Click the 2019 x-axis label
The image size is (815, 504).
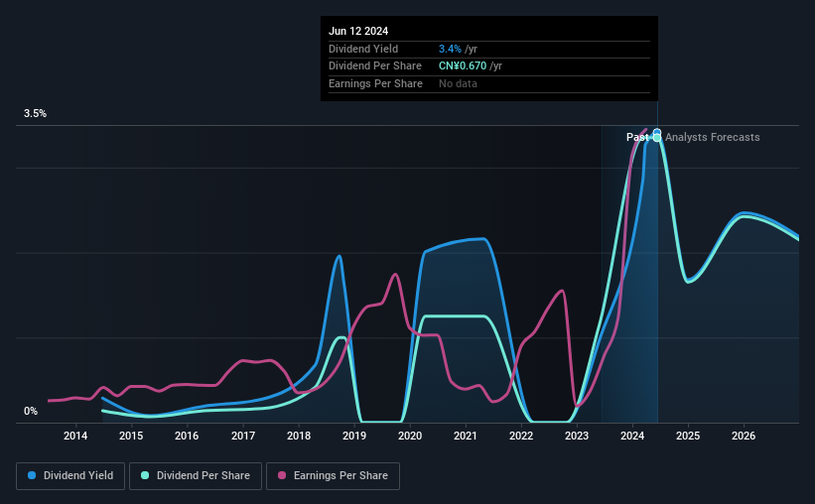pyautogui.click(x=354, y=436)
